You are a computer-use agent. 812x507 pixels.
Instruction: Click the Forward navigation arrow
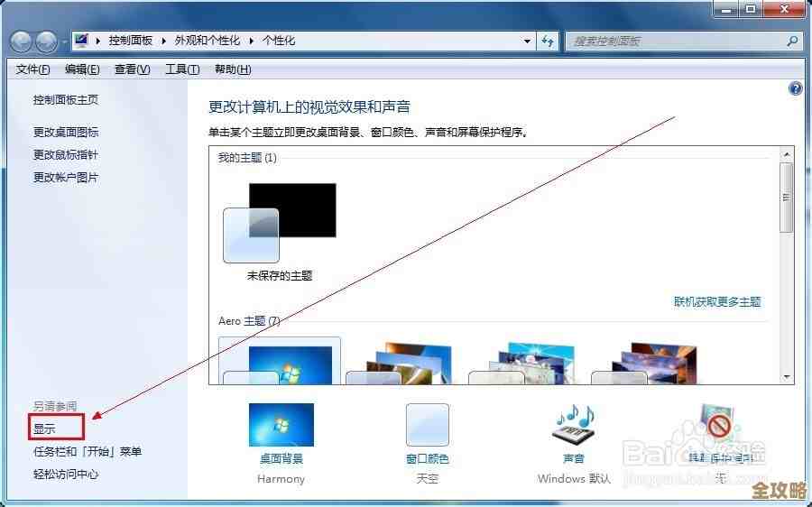coord(47,41)
